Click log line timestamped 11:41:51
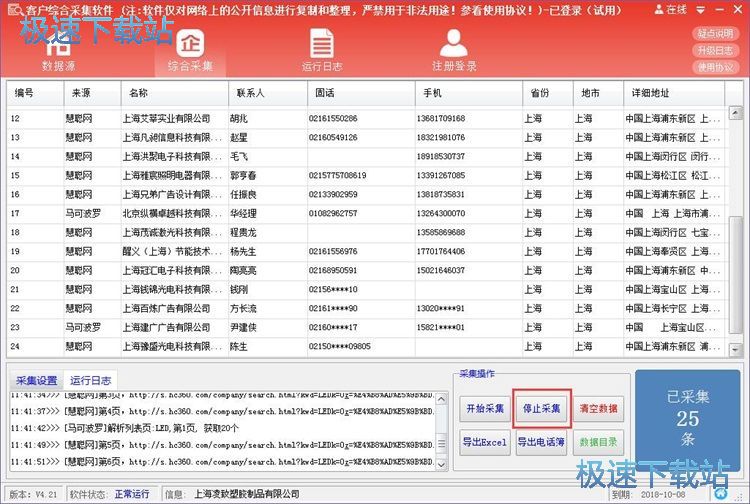 coord(222,462)
